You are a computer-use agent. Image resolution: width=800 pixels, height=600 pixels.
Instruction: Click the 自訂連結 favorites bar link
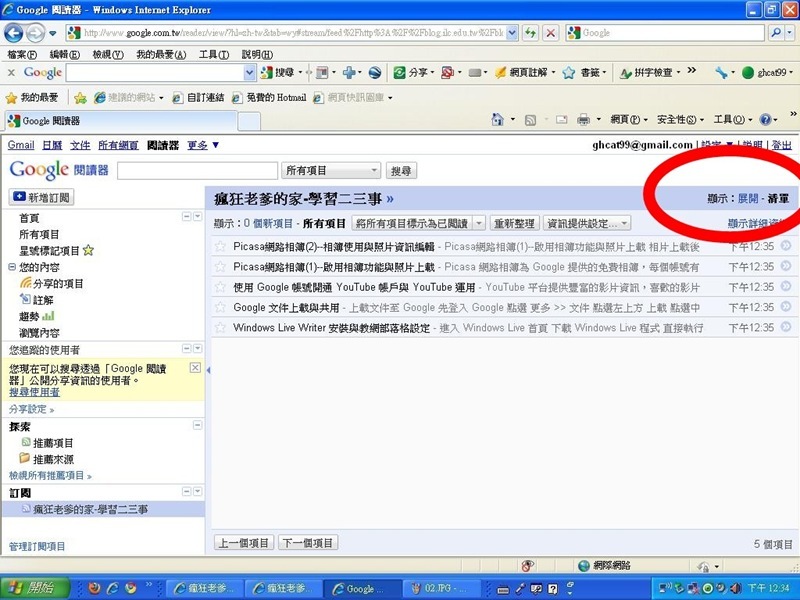[198, 97]
